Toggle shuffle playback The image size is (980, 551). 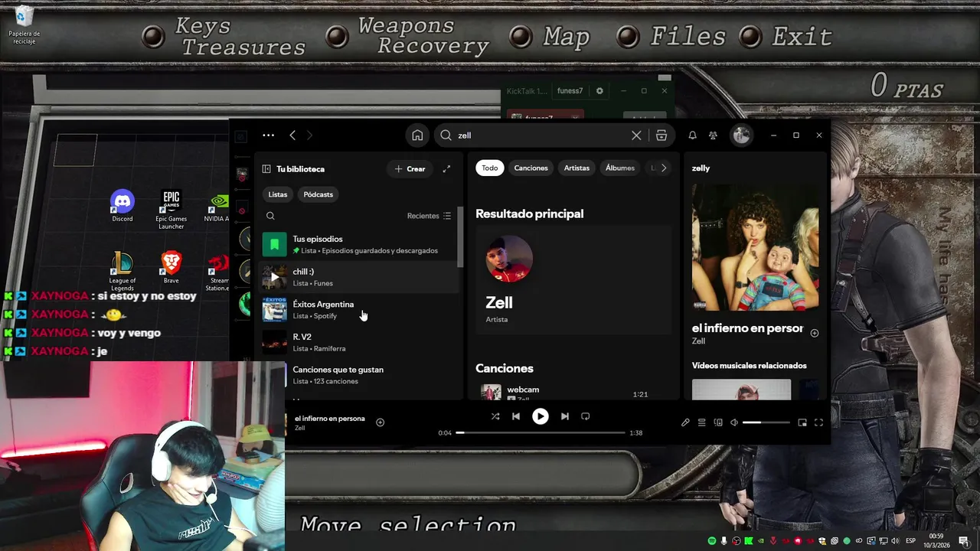pyautogui.click(x=495, y=416)
